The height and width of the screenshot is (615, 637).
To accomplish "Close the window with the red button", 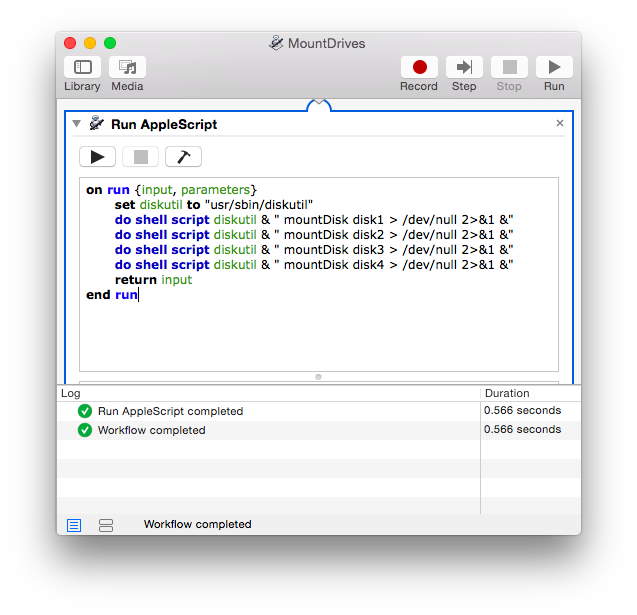I will coord(70,43).
